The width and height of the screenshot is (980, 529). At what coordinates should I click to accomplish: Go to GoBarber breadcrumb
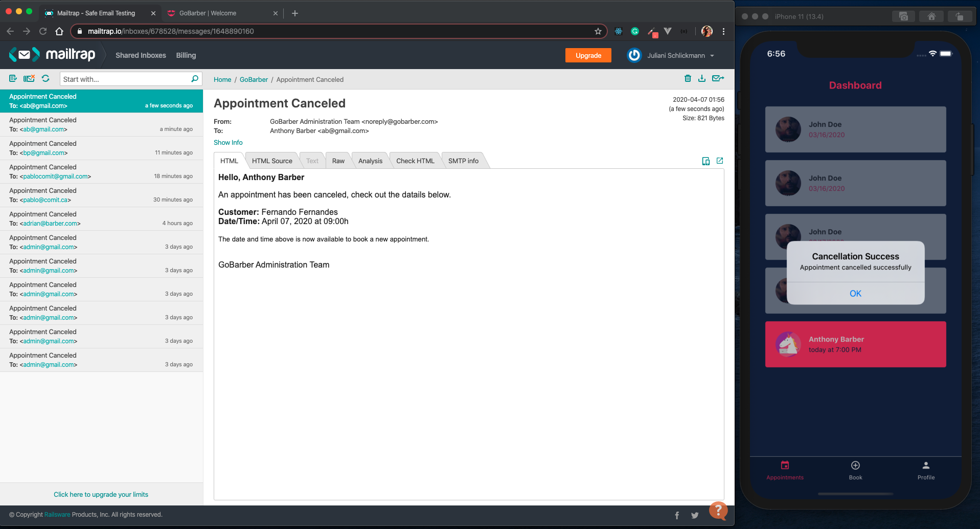coord(254,79)
